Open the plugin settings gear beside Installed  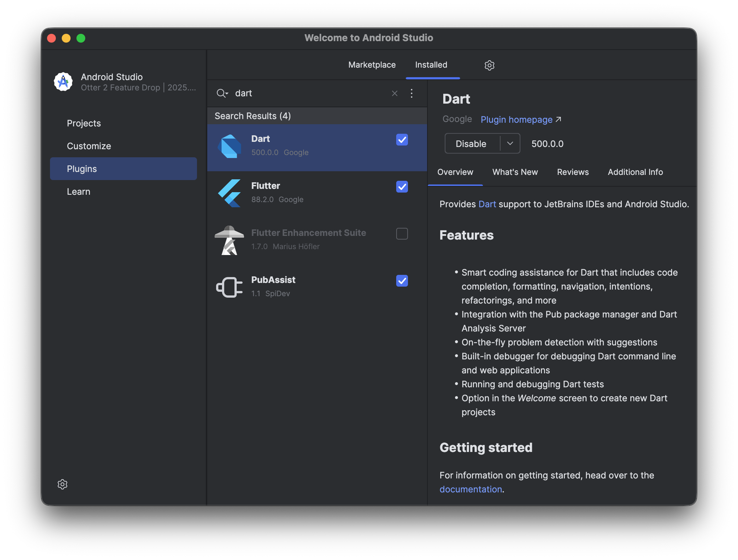[489, 65]
